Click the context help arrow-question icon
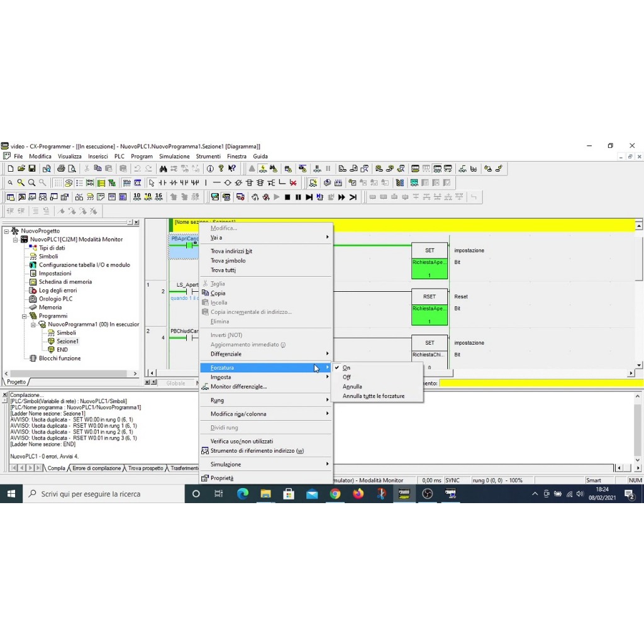The width and height of the screenshot is (644, 644). tap(232, 169)
